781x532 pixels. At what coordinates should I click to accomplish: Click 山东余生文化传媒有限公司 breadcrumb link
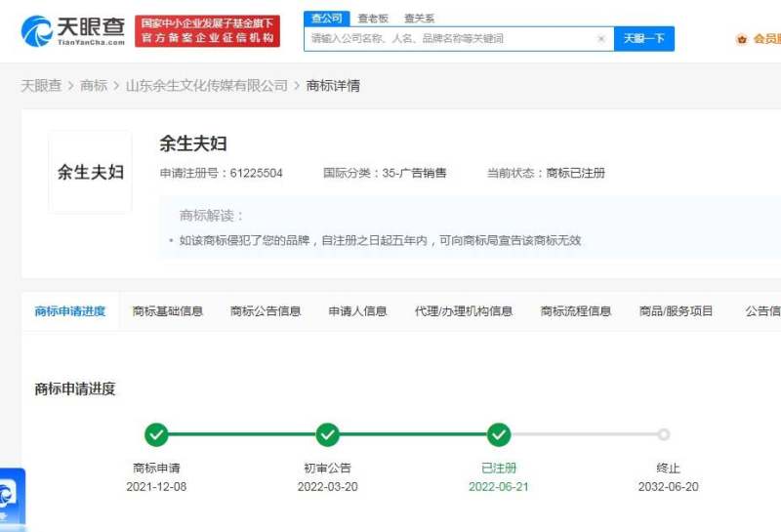[x=207, y=86]
